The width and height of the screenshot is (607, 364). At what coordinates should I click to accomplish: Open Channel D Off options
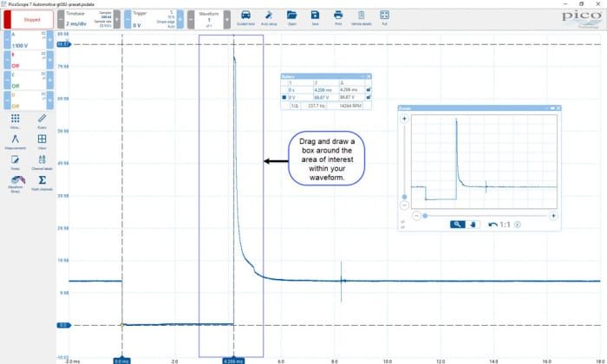[x=29, y=101]
